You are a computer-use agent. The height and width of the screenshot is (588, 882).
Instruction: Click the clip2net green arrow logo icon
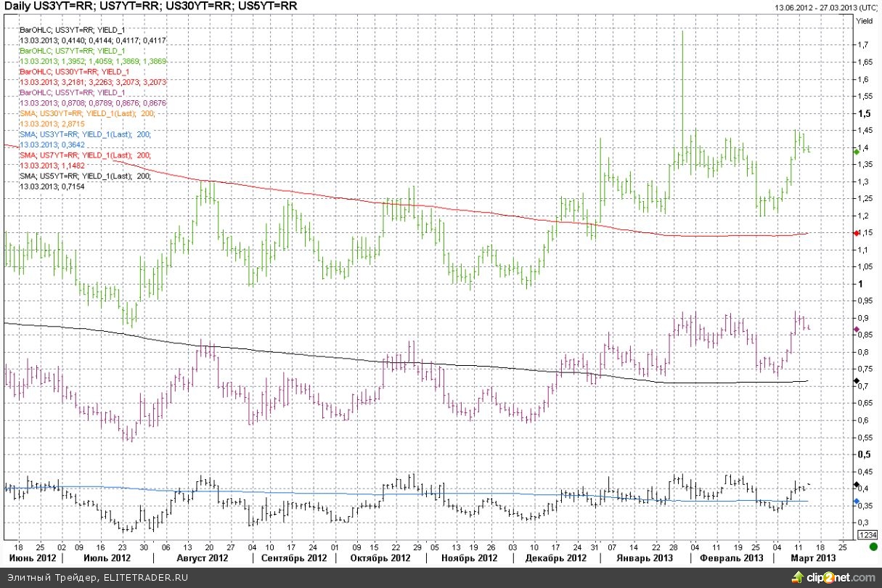[801, 577]
